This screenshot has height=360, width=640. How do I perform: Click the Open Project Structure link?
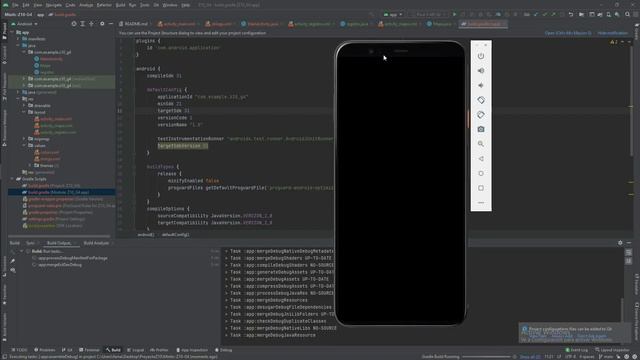tap(568, 33)
